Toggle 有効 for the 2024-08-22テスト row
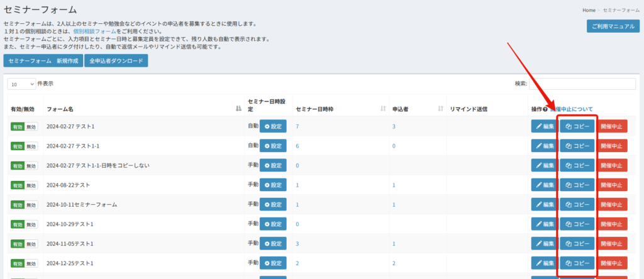644x279 pixels. 17,185
